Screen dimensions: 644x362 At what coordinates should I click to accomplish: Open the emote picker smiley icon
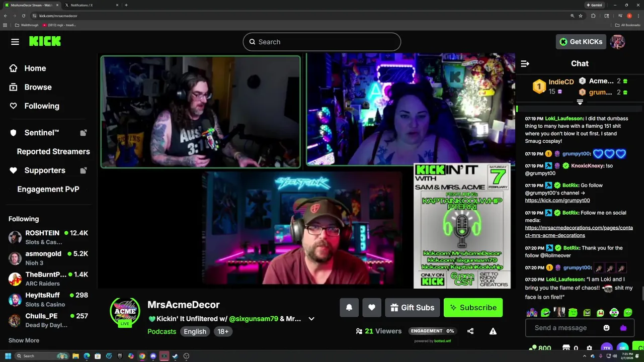click(x=606, y=328)
